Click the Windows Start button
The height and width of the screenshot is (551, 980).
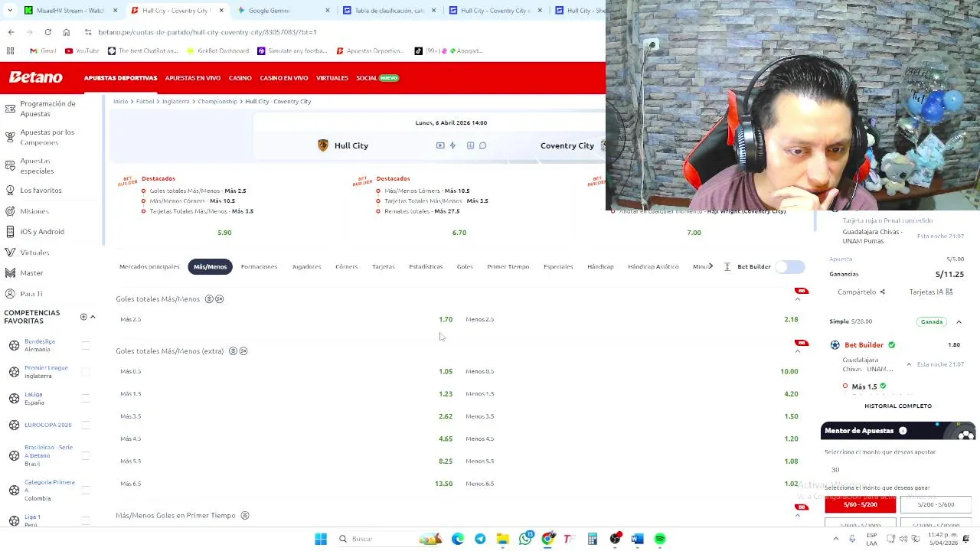(x=321, y=539)
